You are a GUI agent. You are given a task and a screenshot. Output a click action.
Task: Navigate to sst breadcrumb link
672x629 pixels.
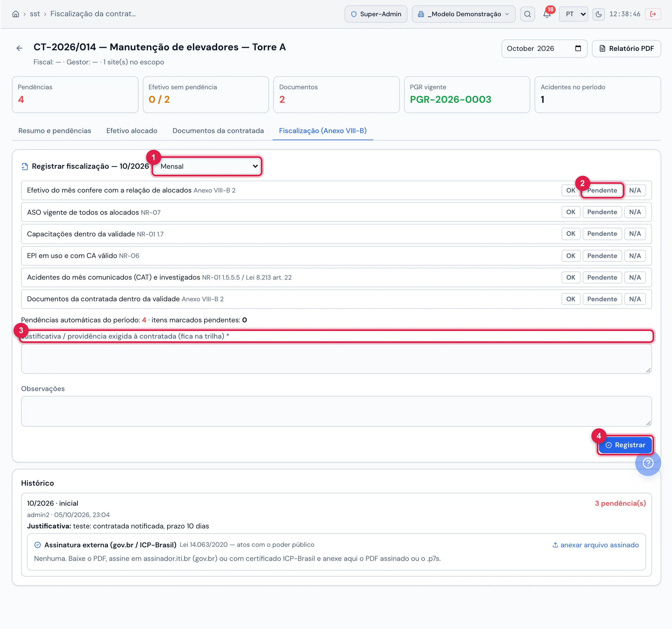pyautogui.click(x=35, y=14)
